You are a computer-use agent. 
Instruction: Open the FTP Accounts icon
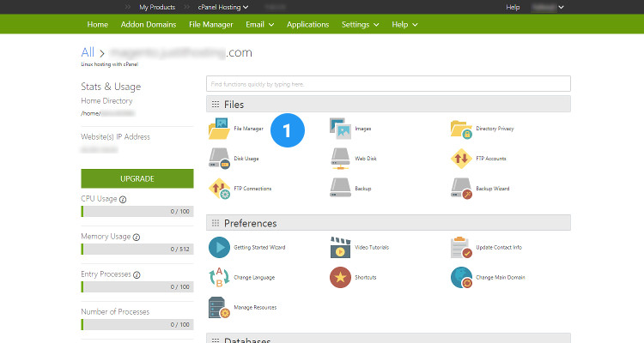(461, 159)
